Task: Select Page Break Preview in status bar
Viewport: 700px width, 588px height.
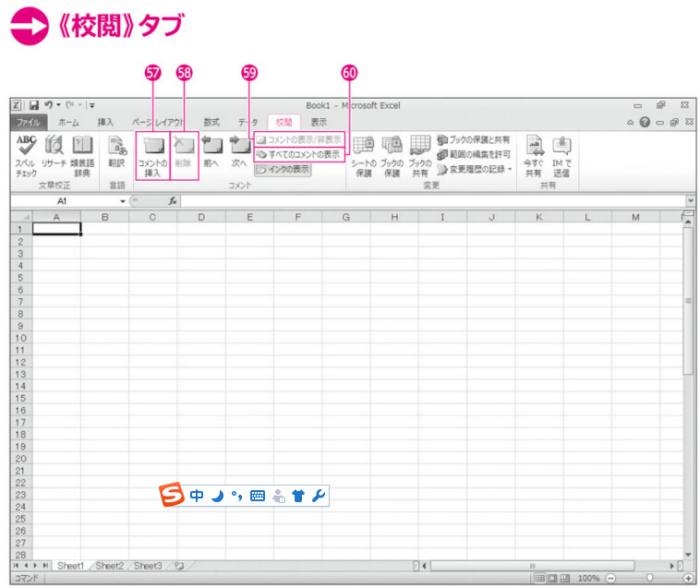Action: (565, 578)
